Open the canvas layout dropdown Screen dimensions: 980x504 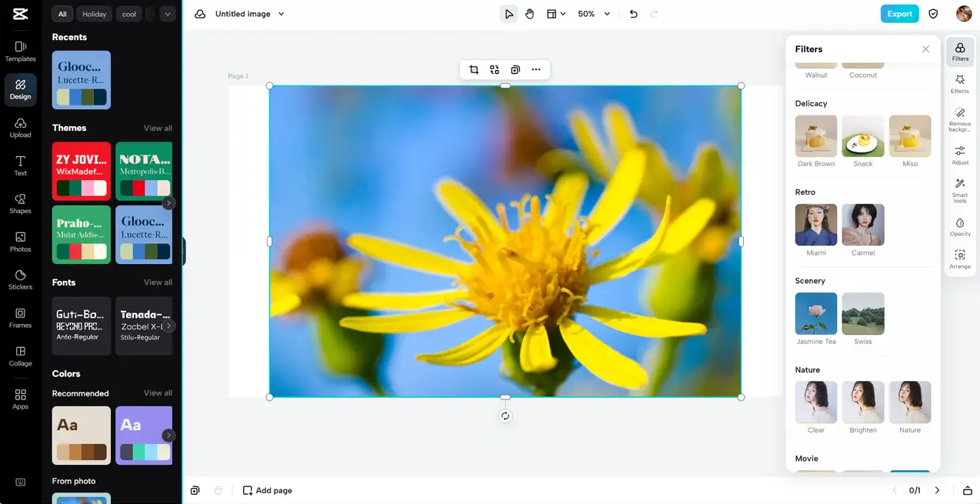tap(556, 14)
